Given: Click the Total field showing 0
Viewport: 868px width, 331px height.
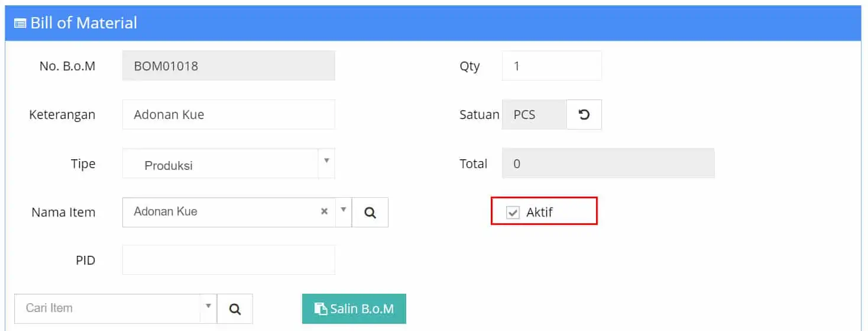Looking at the screenshot, I should pos(608,163).
